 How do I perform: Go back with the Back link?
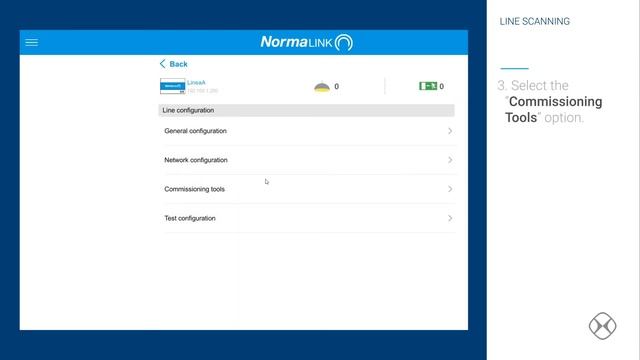click(x=174, y=64)
